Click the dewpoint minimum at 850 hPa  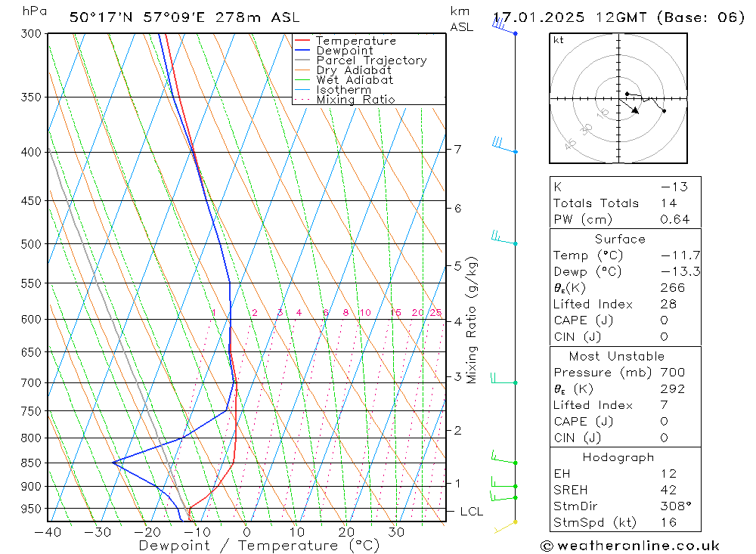pyautogui.click(x=113, y=463)
